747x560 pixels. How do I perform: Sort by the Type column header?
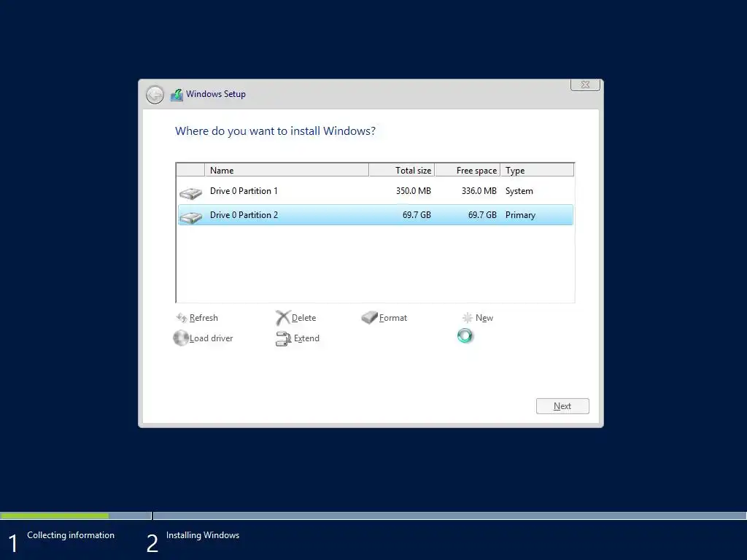538,170
